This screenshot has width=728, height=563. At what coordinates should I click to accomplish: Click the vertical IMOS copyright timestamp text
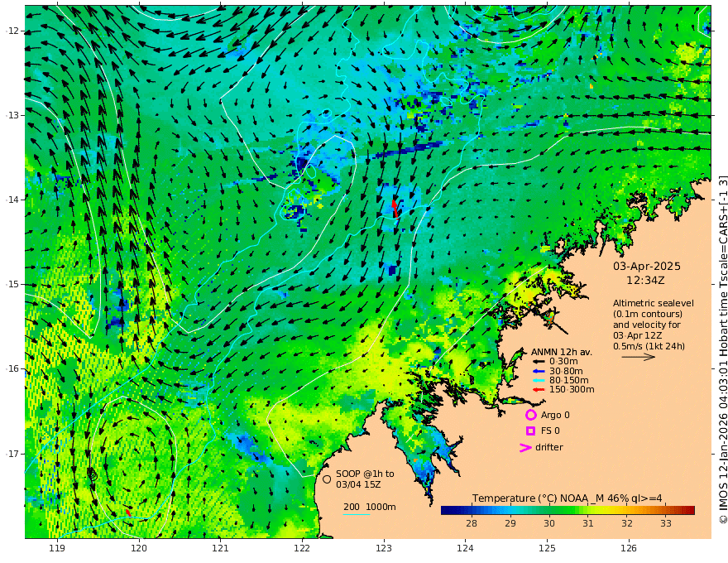722,349
